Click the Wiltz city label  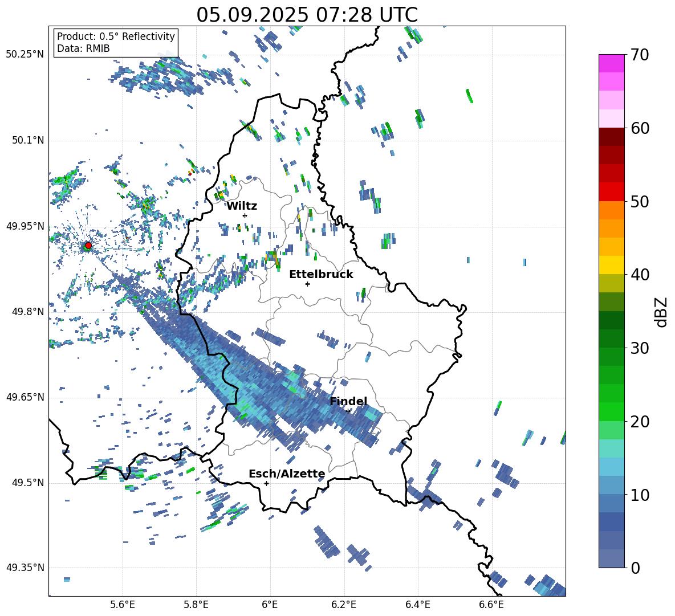(x=242, y=206)
